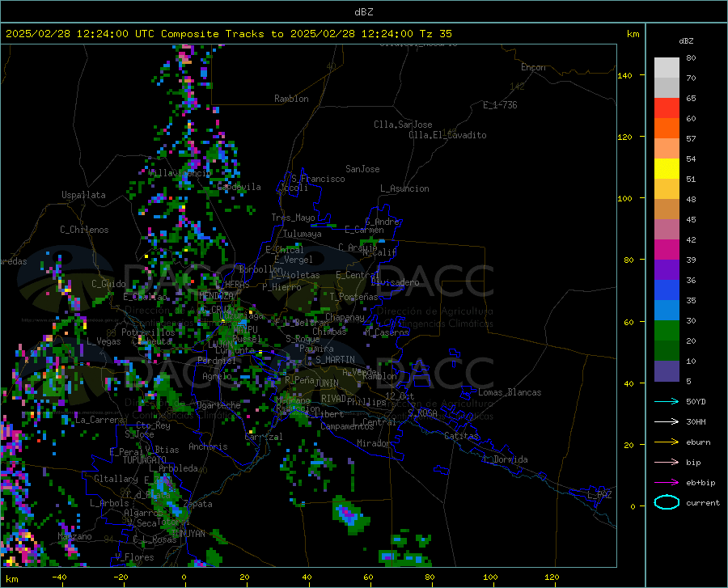Select the orange 57-60 dBZ color swatch
Image resolution: width=728 pixels, height=588 pixels.
click(x=667, y=129)
